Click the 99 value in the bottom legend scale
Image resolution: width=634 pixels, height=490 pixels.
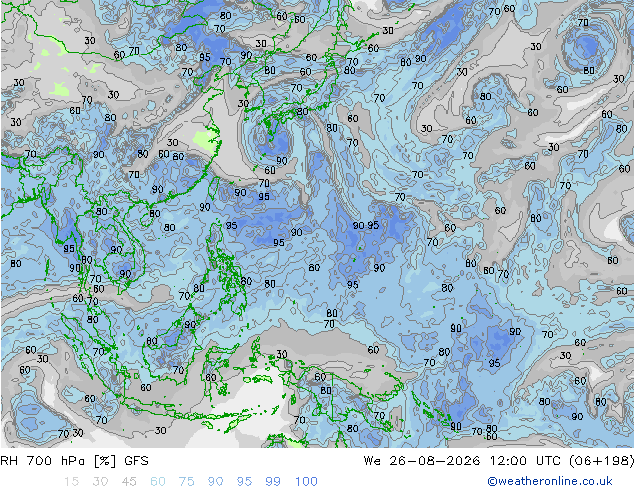[273, 482]
